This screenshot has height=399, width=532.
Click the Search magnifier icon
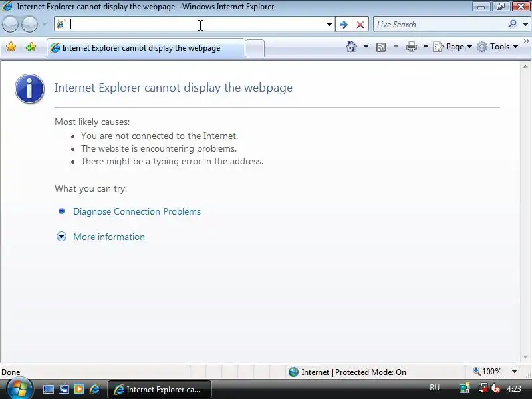click(x=512, y=24)
